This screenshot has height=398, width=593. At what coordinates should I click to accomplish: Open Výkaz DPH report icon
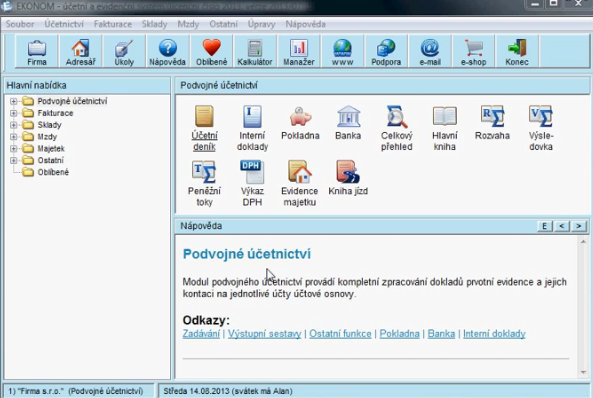coord(252,183)
